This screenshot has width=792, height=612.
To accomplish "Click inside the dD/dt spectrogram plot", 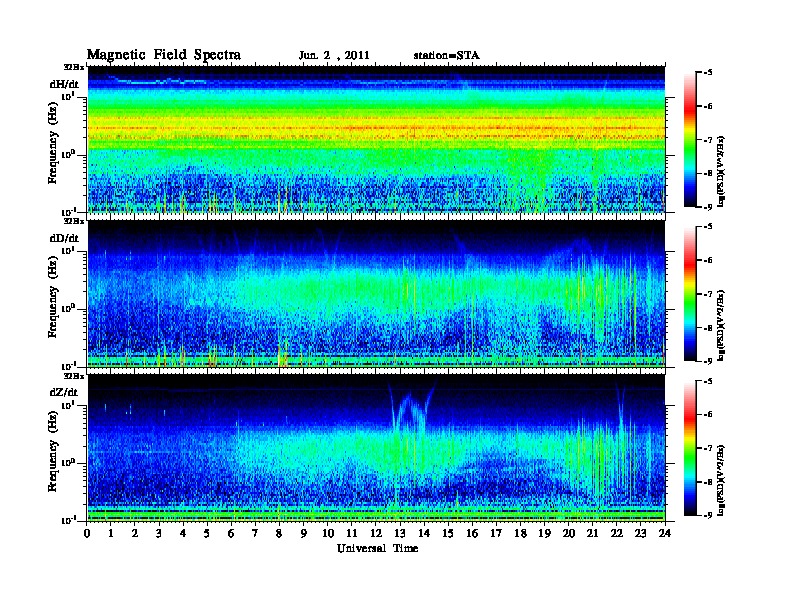I will 376,294.
